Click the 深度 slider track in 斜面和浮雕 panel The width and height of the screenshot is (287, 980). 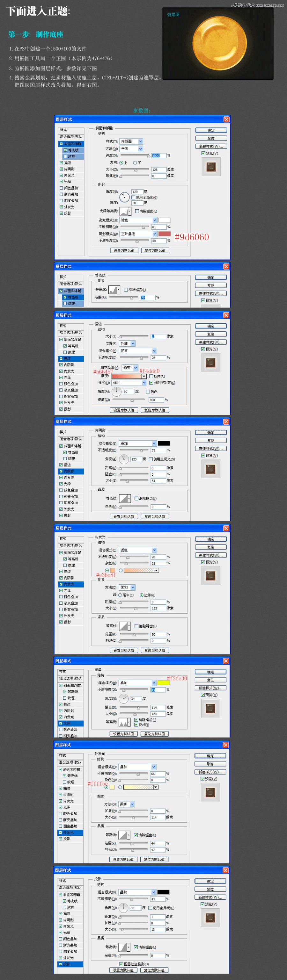[x=135, y=155]
